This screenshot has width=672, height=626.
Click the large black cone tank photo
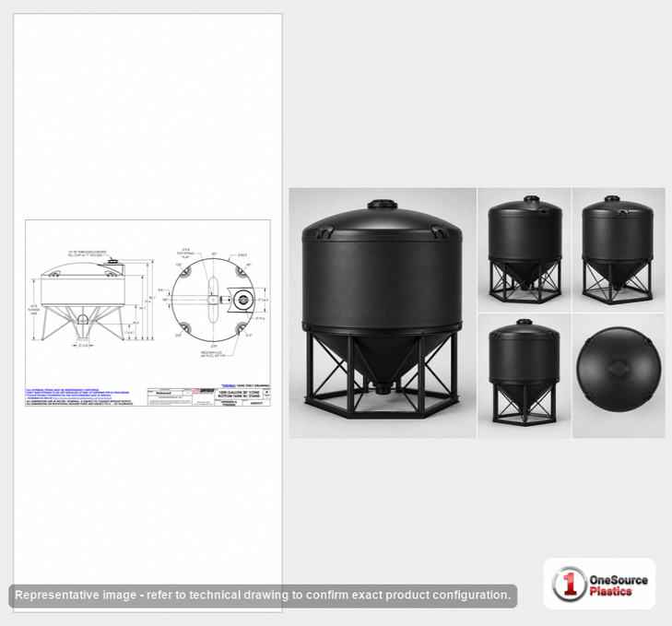tap(383, 313)
